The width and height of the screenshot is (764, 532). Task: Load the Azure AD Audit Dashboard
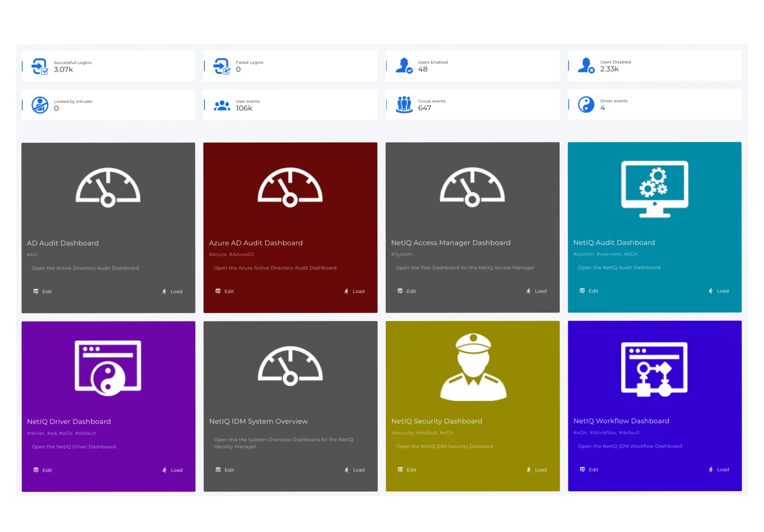click(x=354, y=292)
